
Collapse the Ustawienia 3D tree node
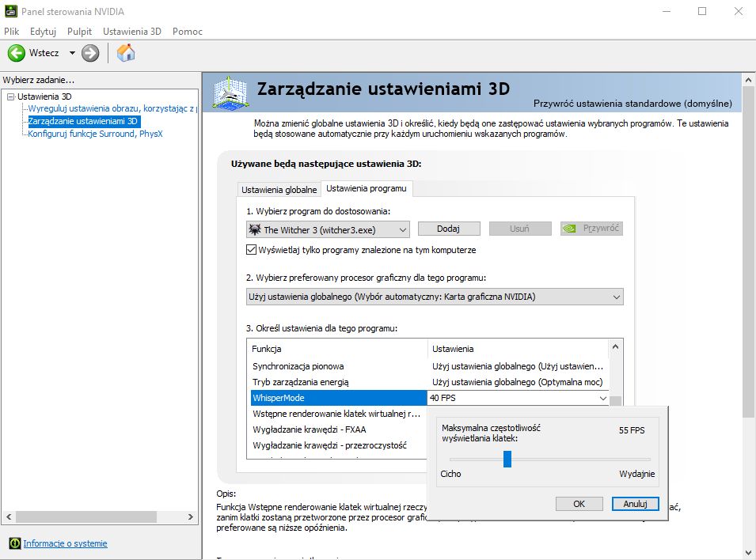click(10, 96)
